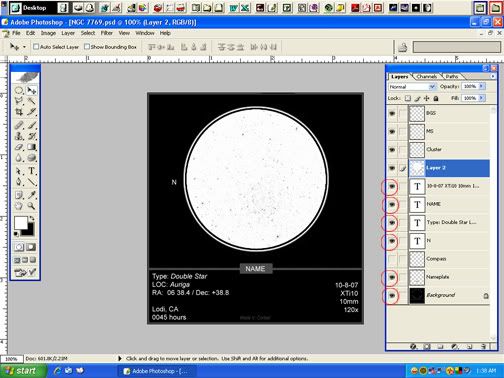Enable Auto Select Layer checkbox
This screenshot has height=378, width=504.
[36, 47]
